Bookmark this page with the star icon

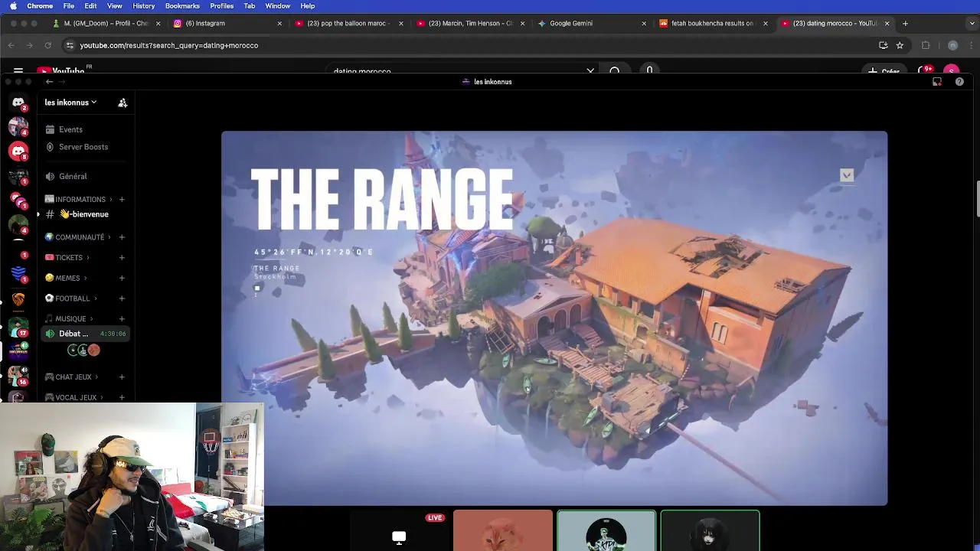coord(900,45)
